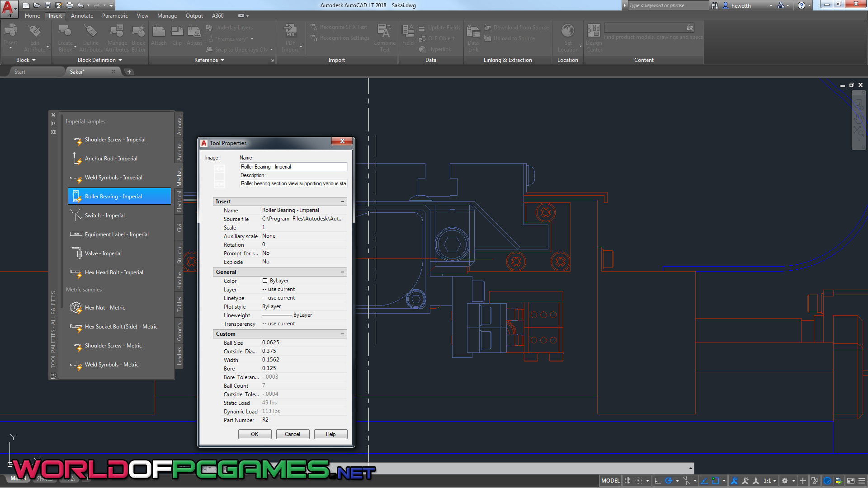
Task: Select the Valve - Imperial tool
Action: (103, 253)
